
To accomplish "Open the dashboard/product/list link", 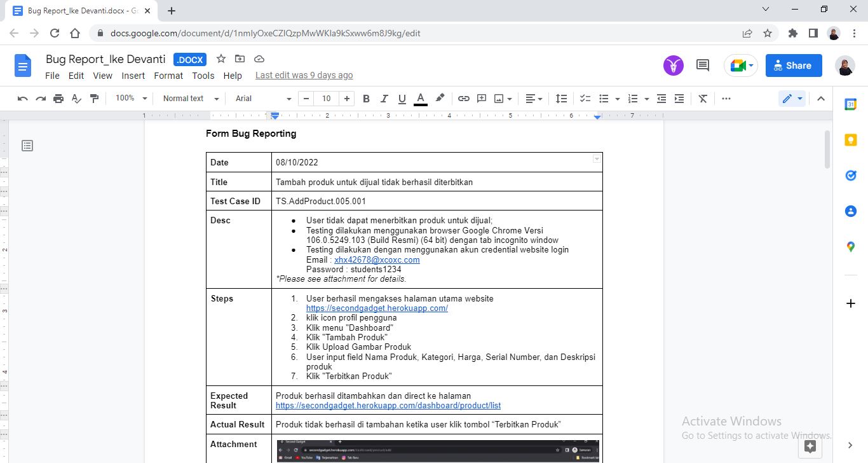I will pos(388,405).
